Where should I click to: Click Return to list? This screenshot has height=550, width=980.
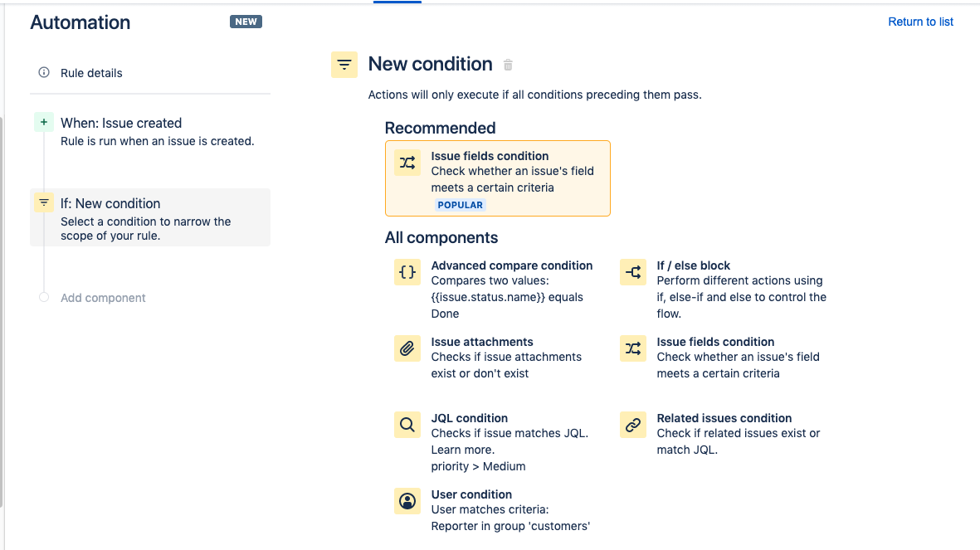pyautogui.click(x=920, y=22)
